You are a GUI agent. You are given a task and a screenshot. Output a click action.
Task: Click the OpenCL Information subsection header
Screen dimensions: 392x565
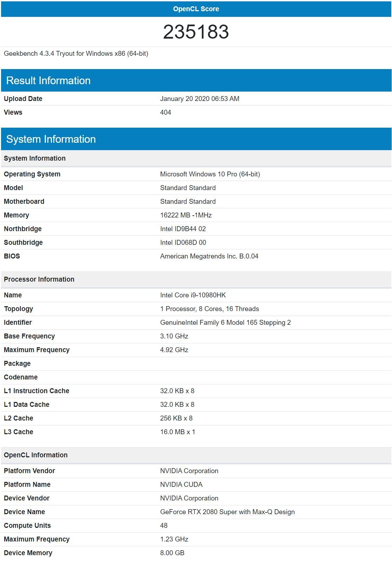(196, 455)
